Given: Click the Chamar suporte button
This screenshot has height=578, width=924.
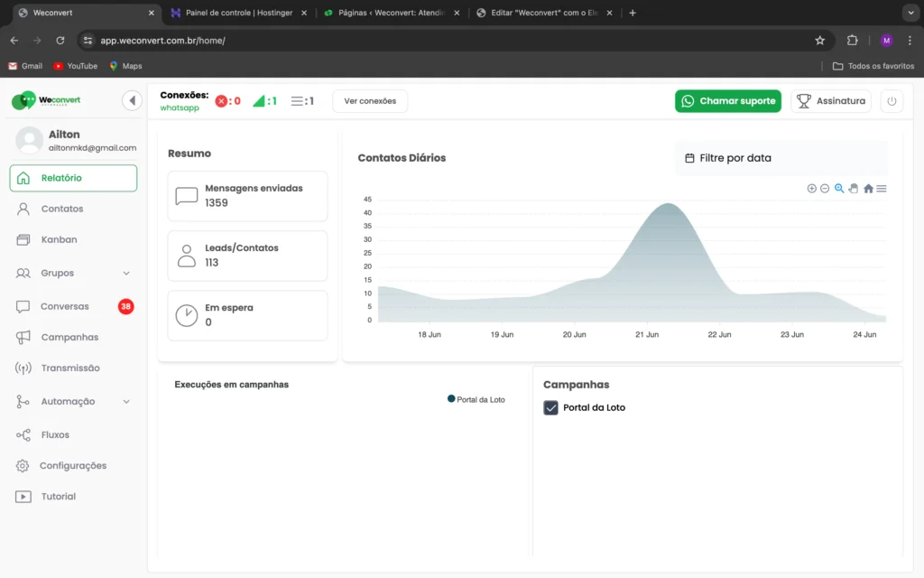Looking at the screenshot, I should [728, 101].
